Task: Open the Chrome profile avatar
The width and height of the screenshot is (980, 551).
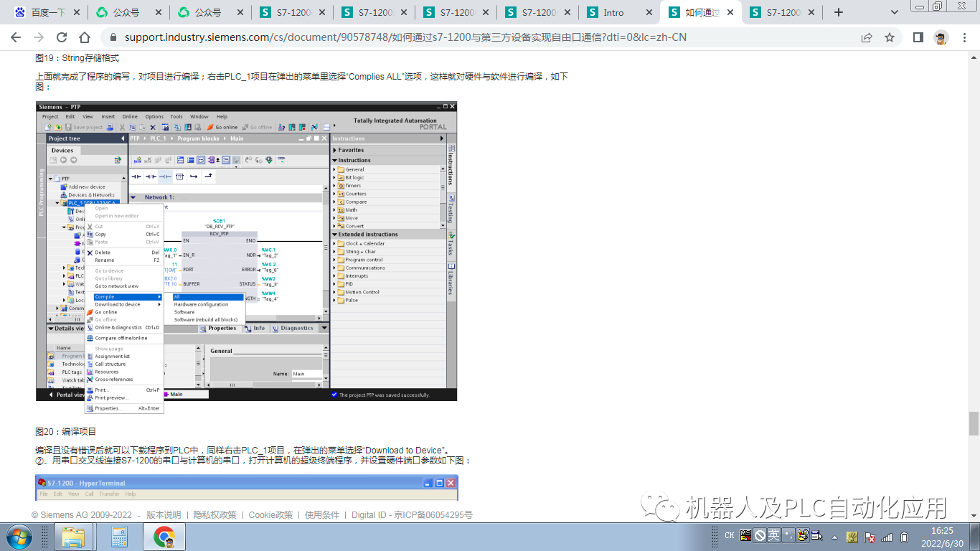Action: [x=941, y=37]
